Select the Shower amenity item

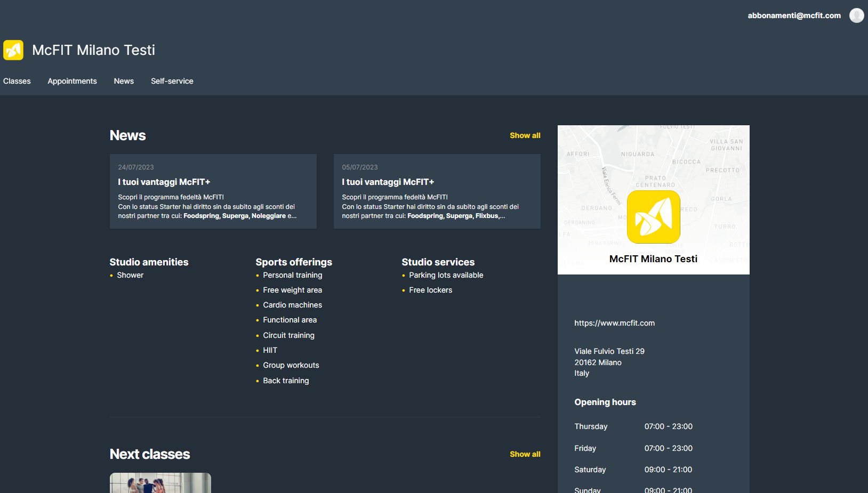tap(130, 275)
